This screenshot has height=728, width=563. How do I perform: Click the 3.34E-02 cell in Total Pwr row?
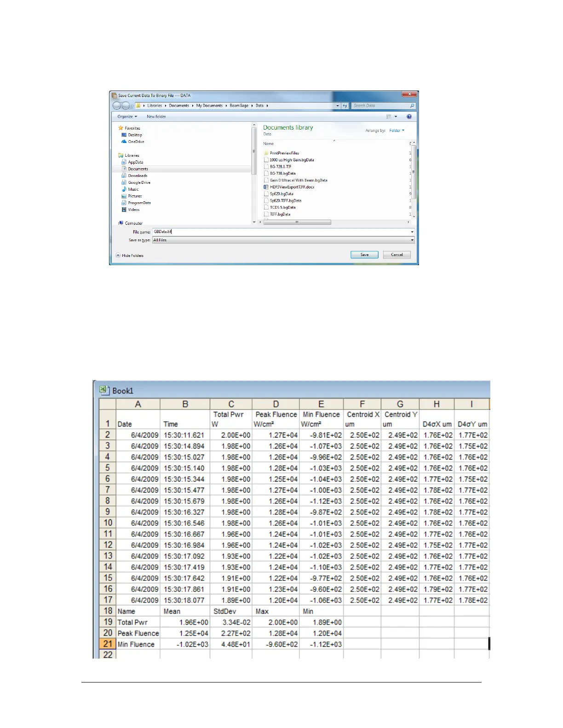coord(231,622)
